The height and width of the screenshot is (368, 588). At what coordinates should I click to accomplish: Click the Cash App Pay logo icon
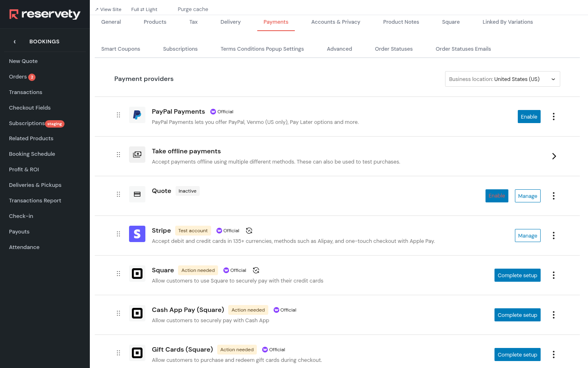pos(137,313)
